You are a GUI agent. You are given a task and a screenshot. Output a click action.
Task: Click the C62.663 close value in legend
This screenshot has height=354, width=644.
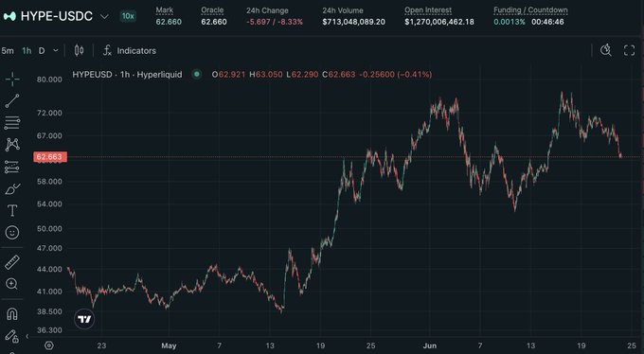click(339, 75)
